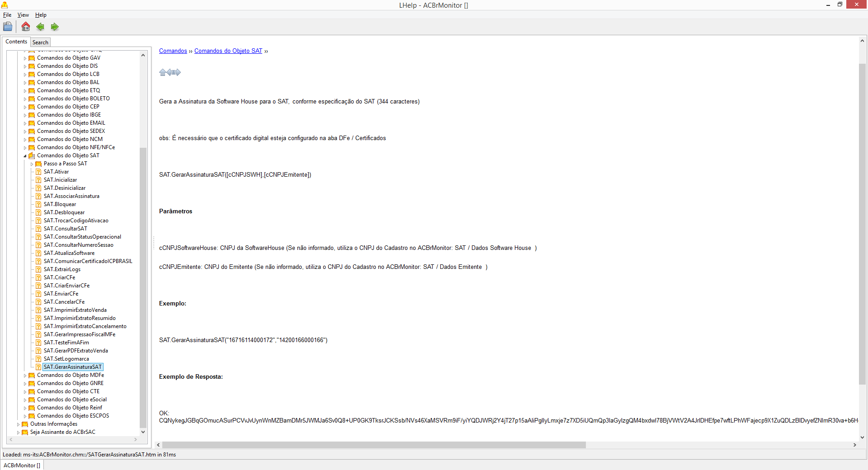
Task: Click the folder icon of Passo a Passo SAT
Action: click(38, 164)
